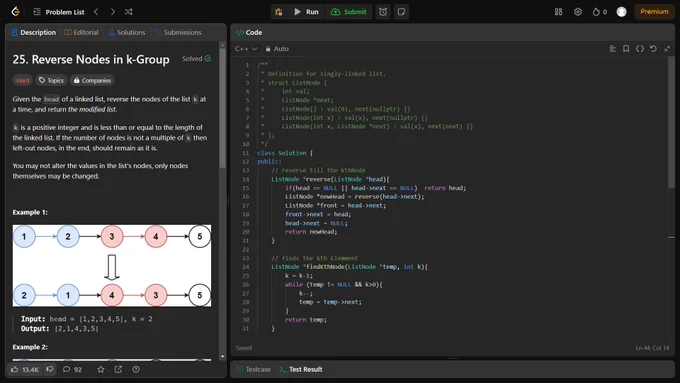The image size is (680, 383).
Task: Switch to the Submissions tab
Action: pyautogui.click(x=178, y=33)
